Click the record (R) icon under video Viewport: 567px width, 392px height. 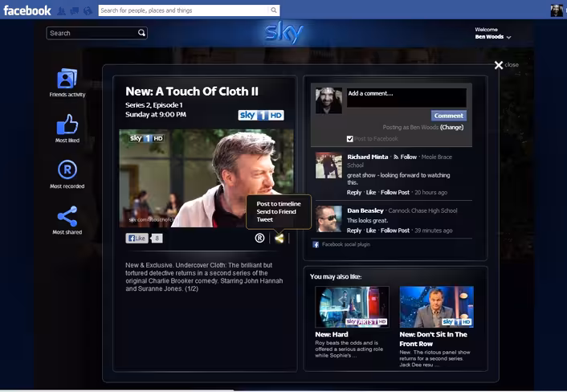click(x=259, y=238)
